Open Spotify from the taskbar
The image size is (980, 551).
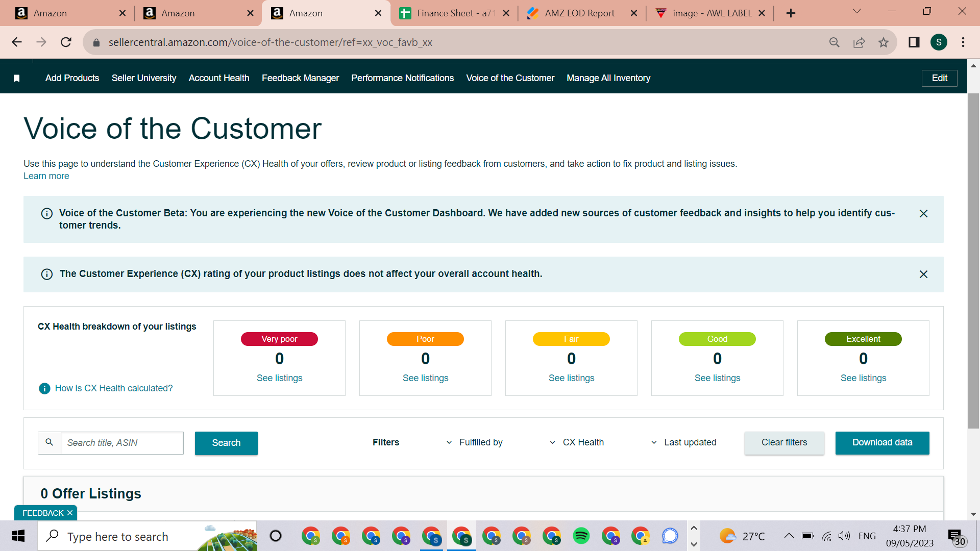(581, 536)
